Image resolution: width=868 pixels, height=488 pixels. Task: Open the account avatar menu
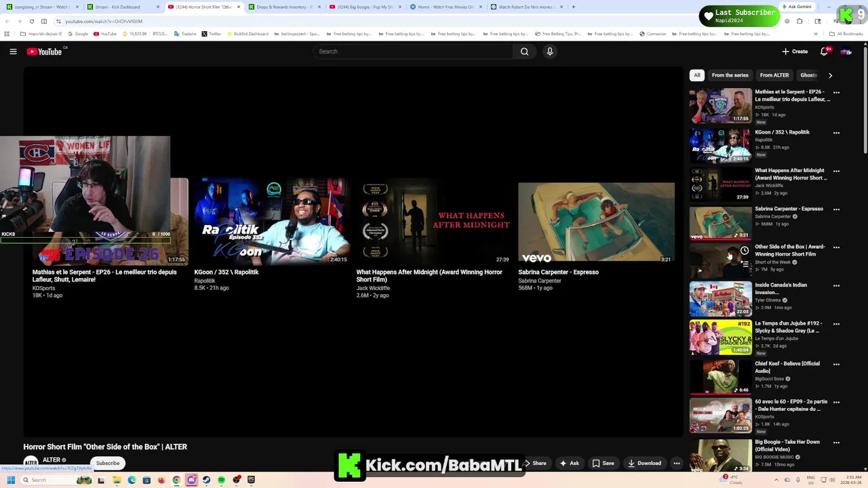[846, 52]
